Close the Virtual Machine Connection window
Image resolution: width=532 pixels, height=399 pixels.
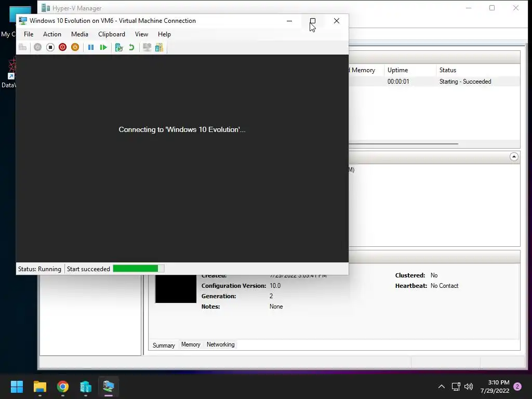coord(337,21)
